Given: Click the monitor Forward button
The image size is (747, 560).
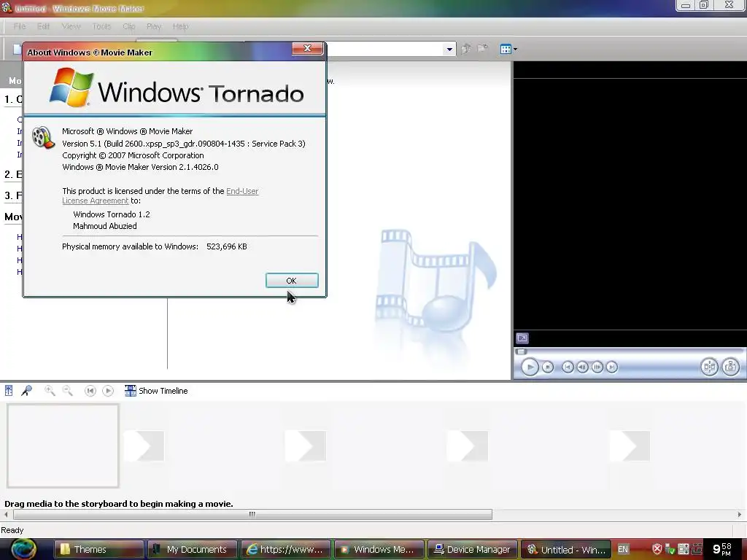Looking at the screenshot, I should [x=612, y=367].
